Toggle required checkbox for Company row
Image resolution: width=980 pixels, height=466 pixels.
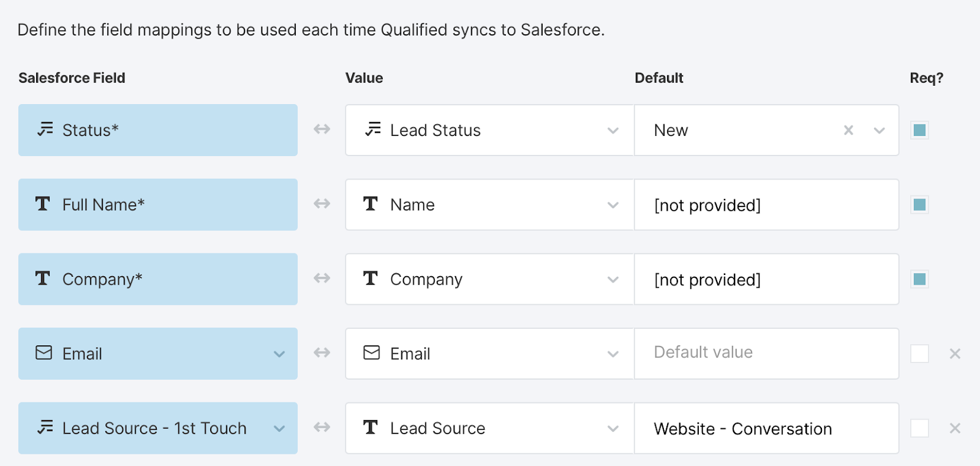click(x=919, y=279)
